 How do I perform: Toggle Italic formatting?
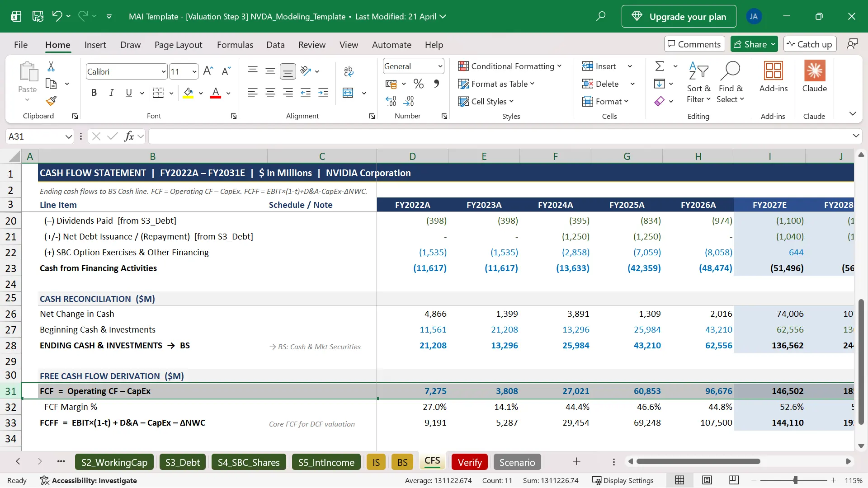(111, 93)
